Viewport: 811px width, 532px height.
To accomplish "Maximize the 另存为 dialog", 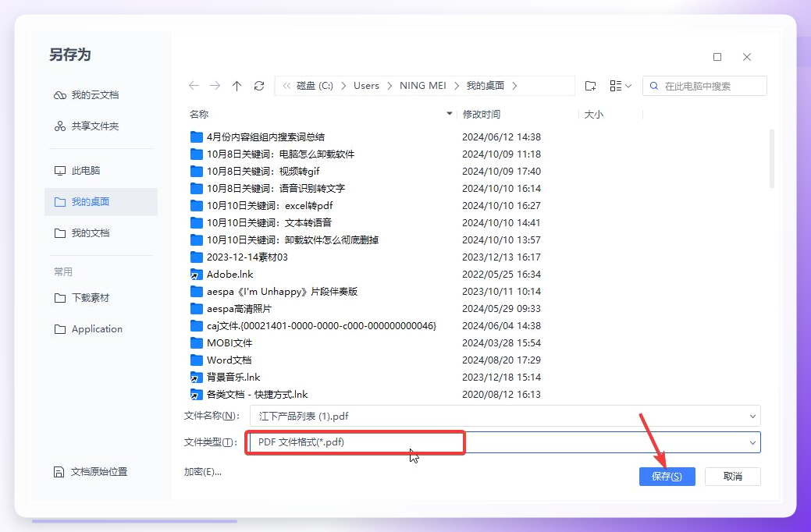I will (x=717, y=57).
